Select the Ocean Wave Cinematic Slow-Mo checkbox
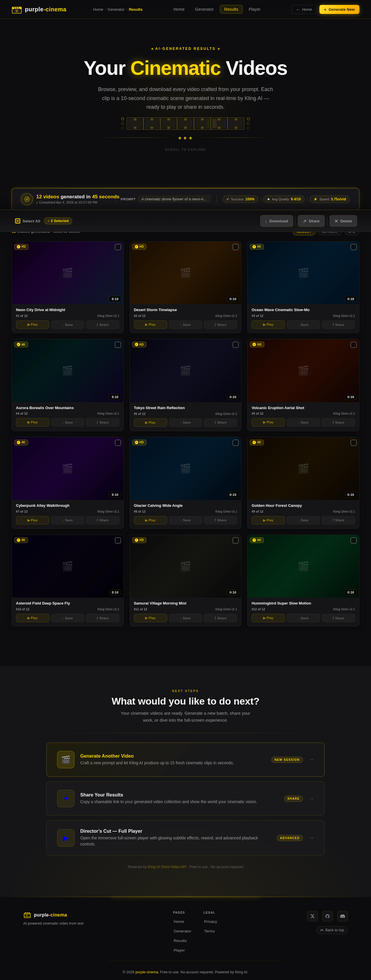The height and width of the screenshot is (980, 371). [354, 247]
